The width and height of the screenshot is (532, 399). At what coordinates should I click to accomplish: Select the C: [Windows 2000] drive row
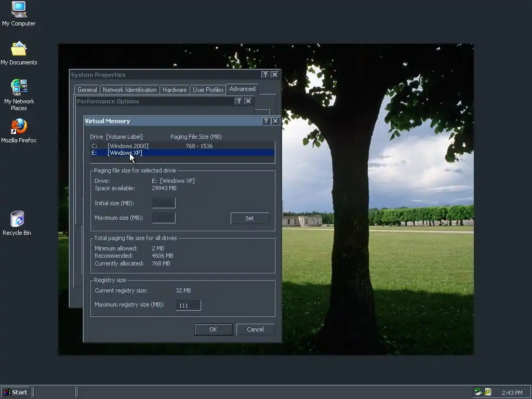pyautogui.click(x=182, y=146)
